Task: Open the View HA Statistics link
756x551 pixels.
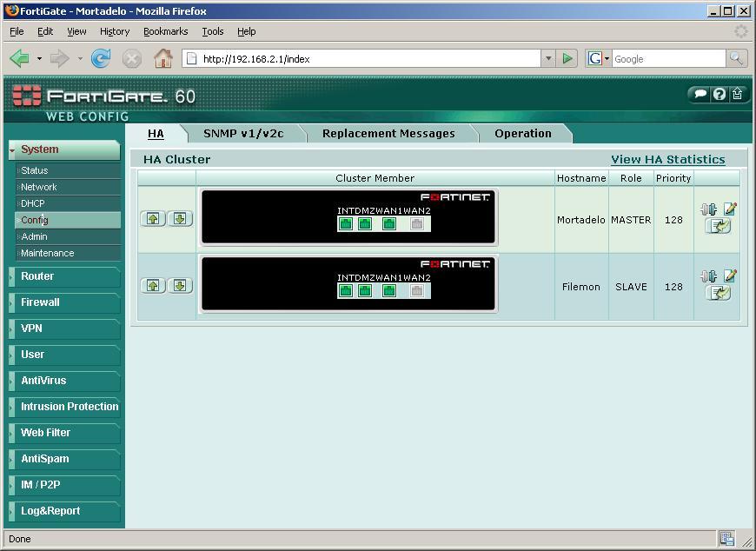Action: [667, 160]
